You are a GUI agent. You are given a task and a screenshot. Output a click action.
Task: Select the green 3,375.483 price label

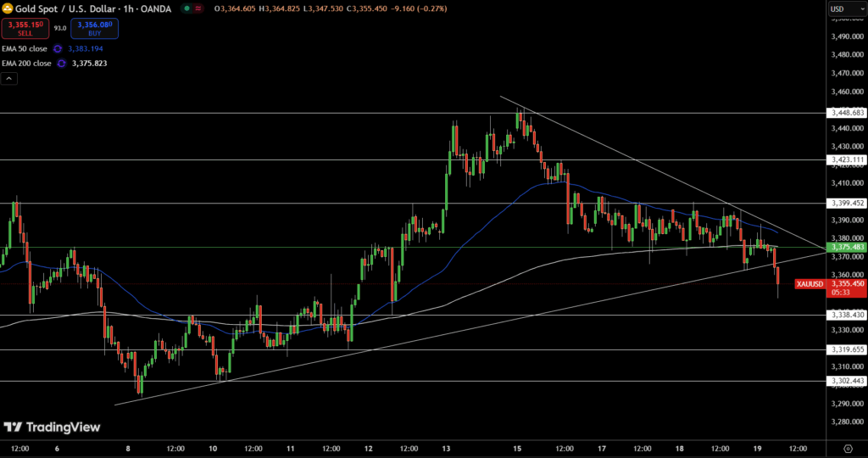(x=848, y=247)
